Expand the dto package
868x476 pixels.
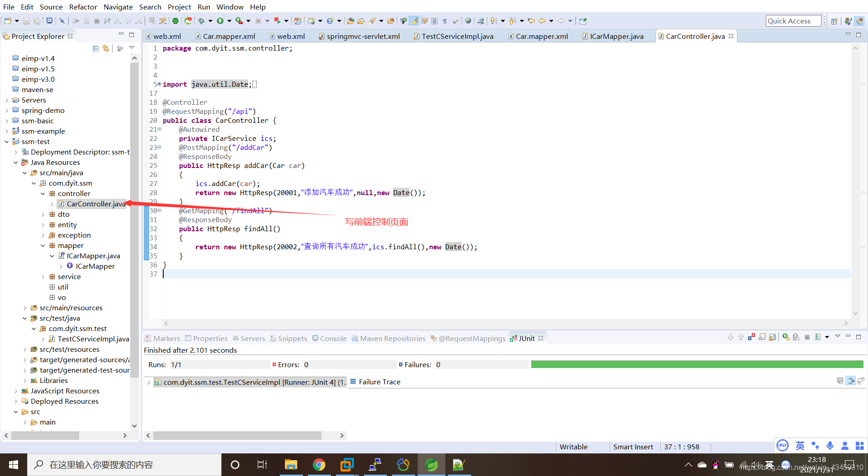43,215
